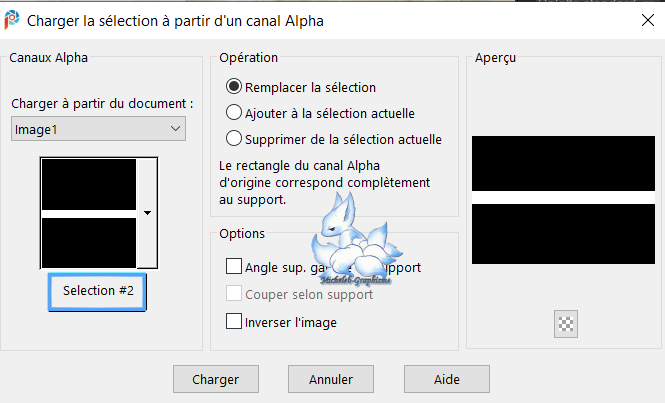
Task: Open help with the Aide button
Action: (447, 379)
